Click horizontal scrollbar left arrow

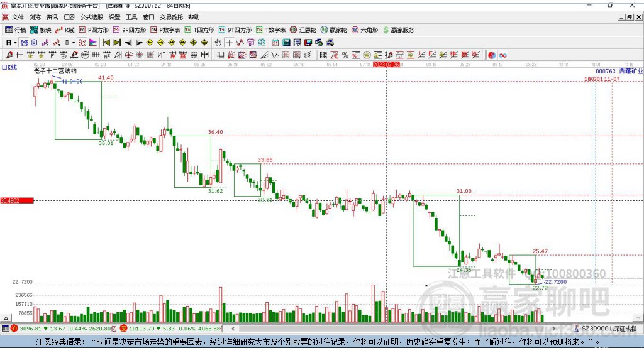tap(233, 329)
